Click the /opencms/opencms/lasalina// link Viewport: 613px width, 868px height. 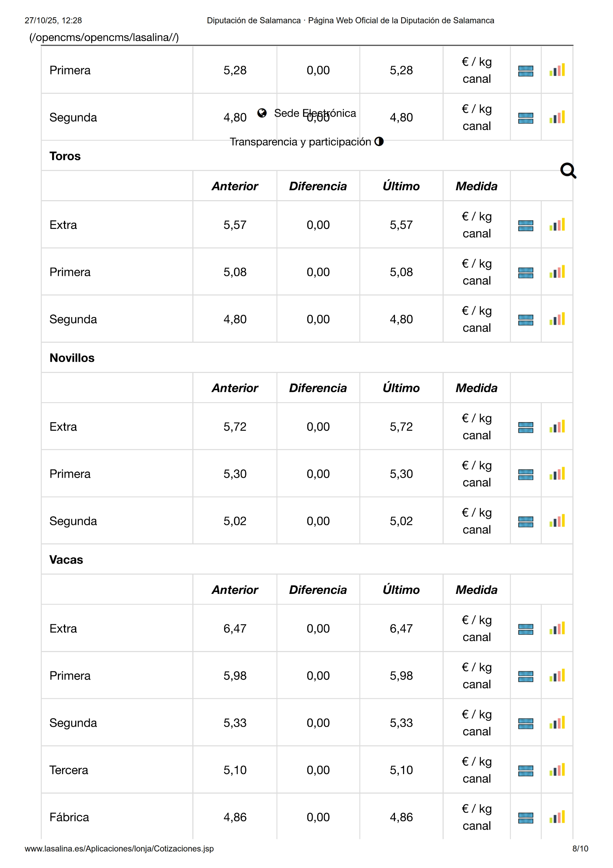(104, 38)
